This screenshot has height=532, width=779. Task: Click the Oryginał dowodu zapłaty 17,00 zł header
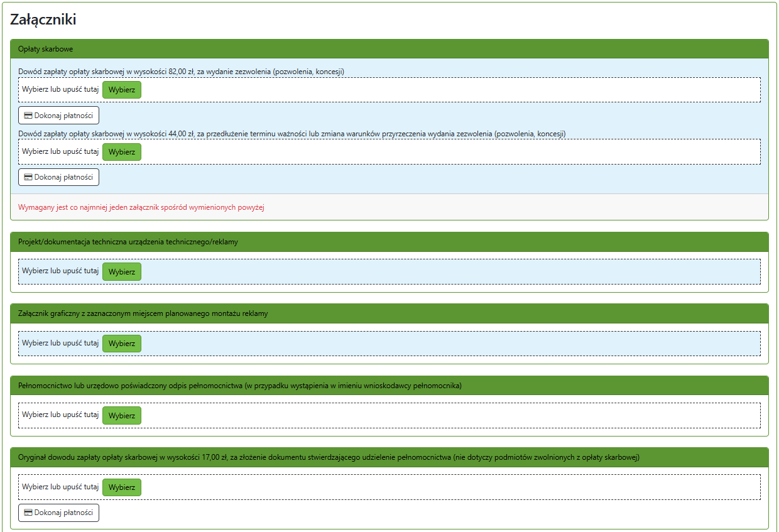coord(389,457)
